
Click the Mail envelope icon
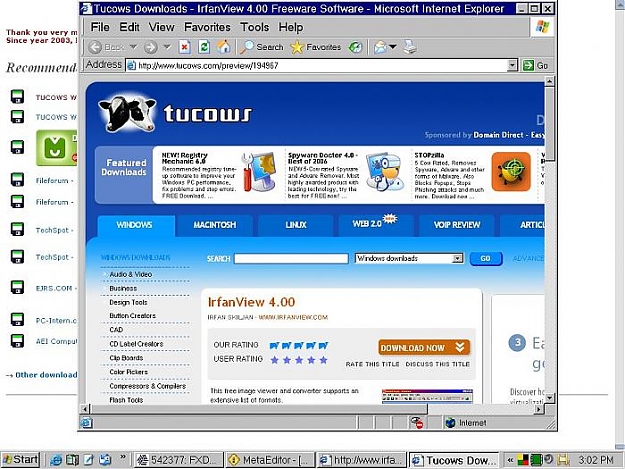pos(380,47)
